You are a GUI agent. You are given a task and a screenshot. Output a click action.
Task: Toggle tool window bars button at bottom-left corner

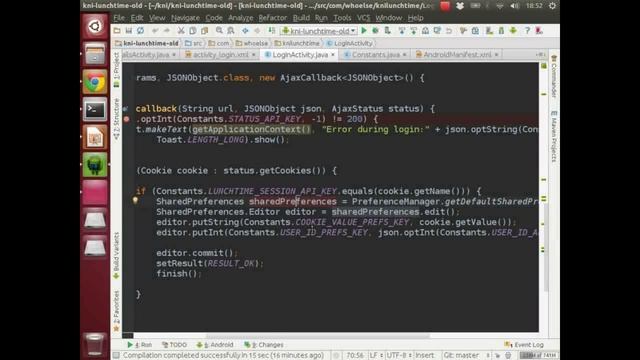pyautogui.click(x=116, y=356)
